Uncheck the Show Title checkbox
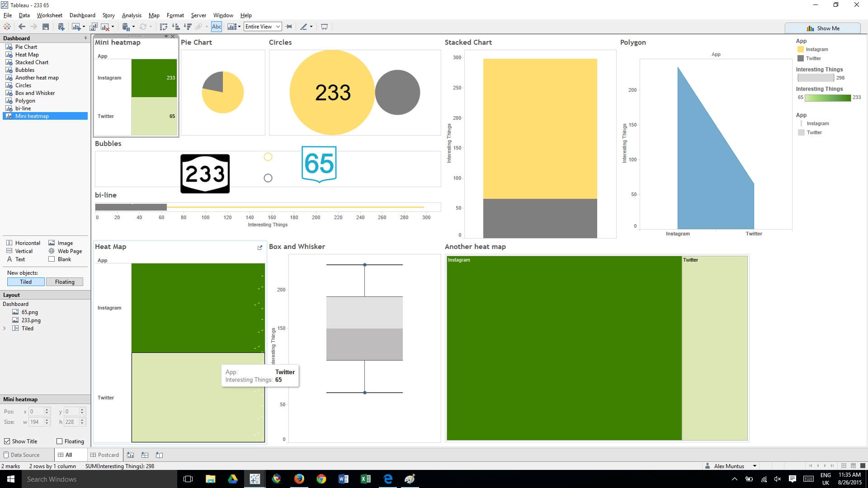Image resolution: width=868 pixels, height=488 pixels. [7, 441]
